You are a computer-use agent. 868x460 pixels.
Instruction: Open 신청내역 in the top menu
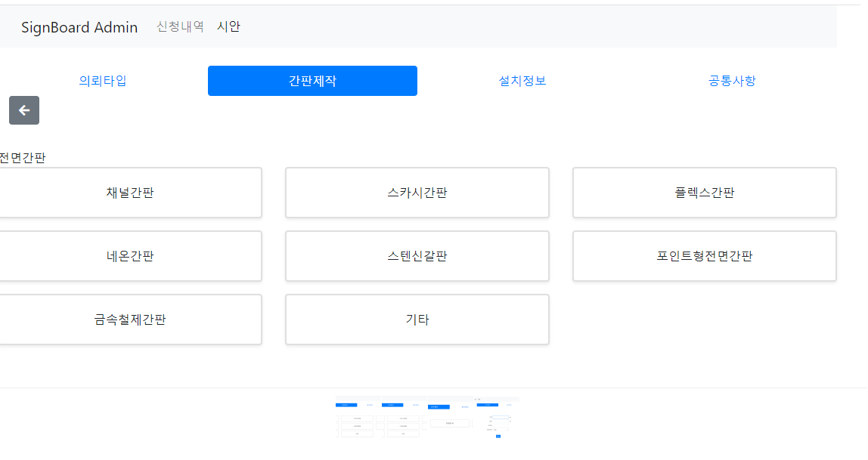(x=179, y=26)
